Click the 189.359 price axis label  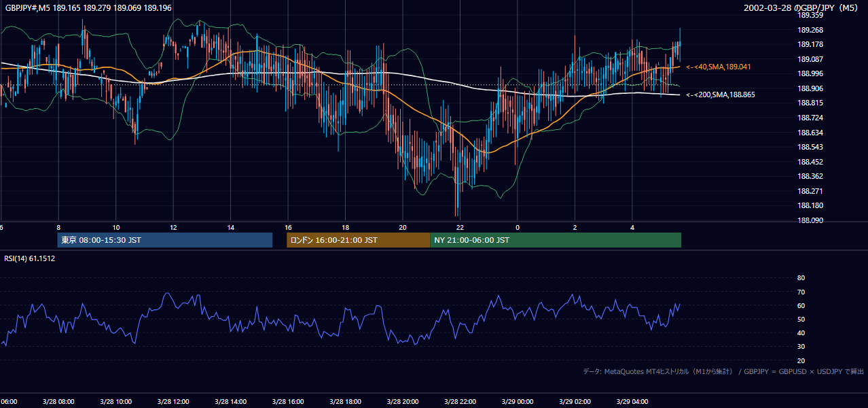click(x=810, y=15)
